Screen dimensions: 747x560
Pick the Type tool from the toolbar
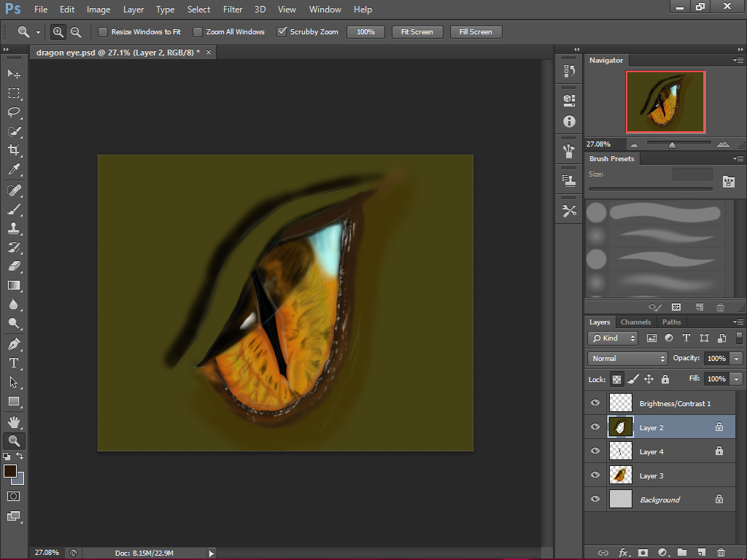click(x=15, y=362)
